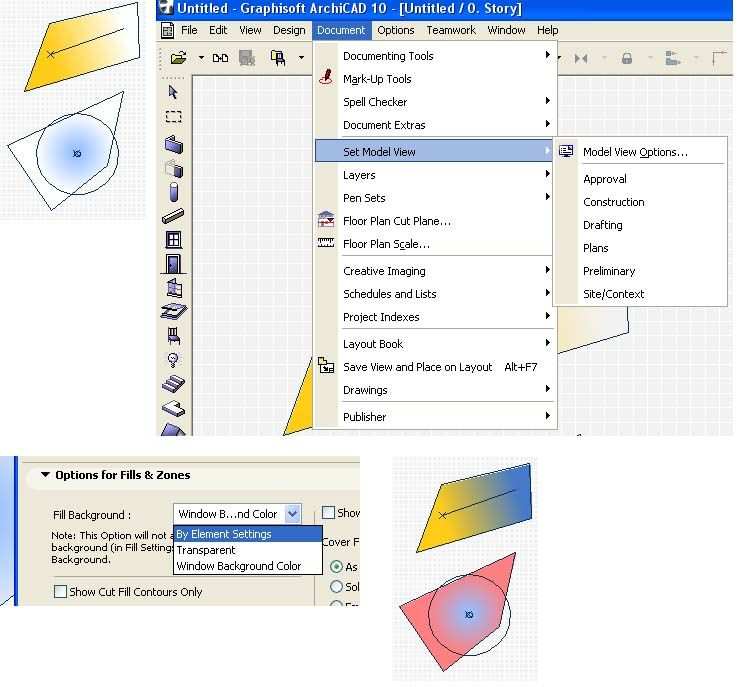
Task: Select the 'As' radio button
Action: click(x=336, y=567)
